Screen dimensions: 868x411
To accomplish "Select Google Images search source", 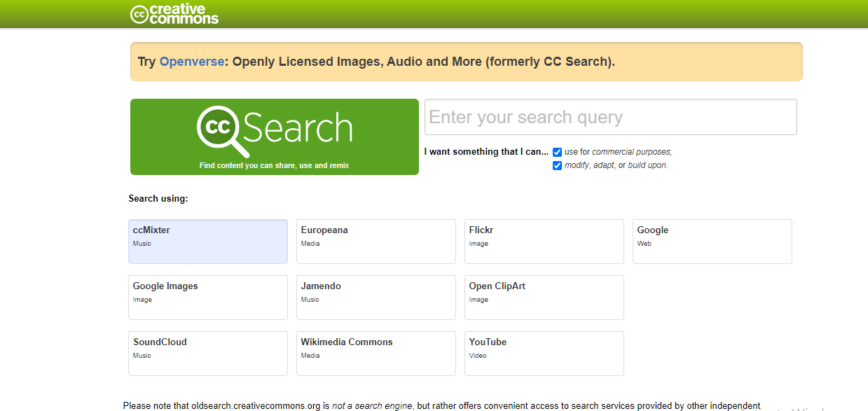I will click(208, 298).
